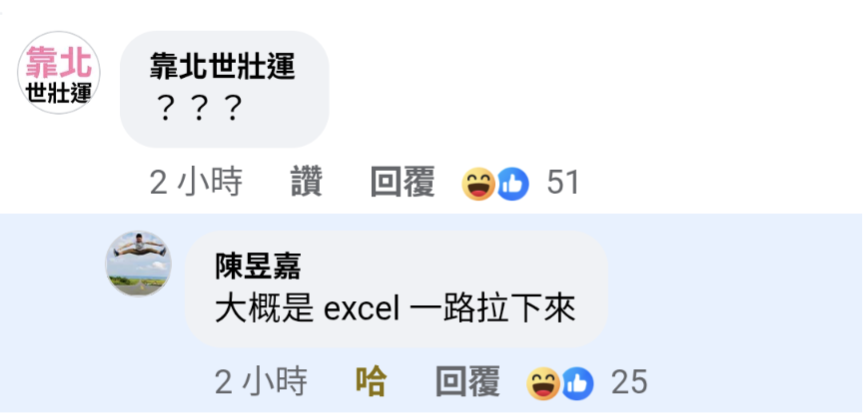Screen dimensions: 863x413
Task: Show the 25 reactions list
Action: 629,382
